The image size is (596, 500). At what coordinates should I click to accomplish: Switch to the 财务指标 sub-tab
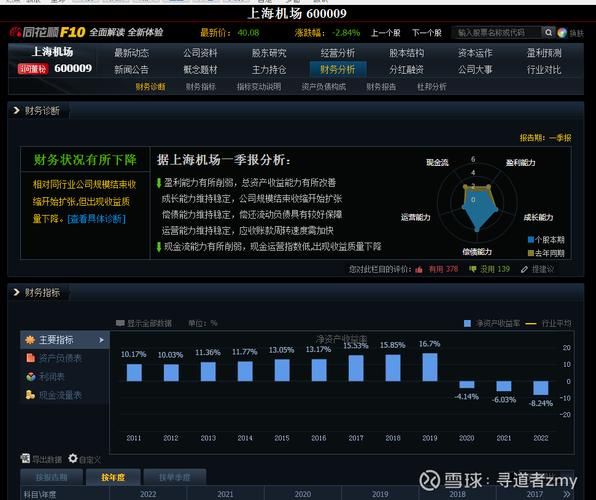[x=201, y=87]
